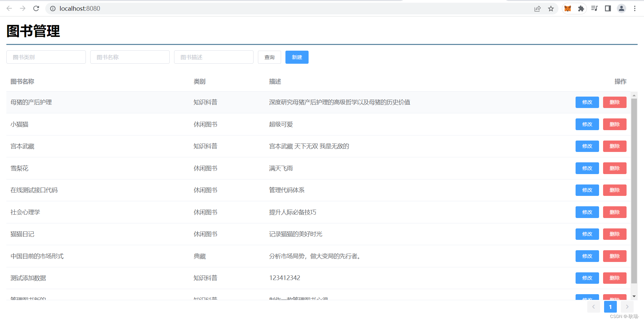Viewport: 644px width, 322px height.
Task: Go back to previous browser page
Action: [x=9, y=8]
